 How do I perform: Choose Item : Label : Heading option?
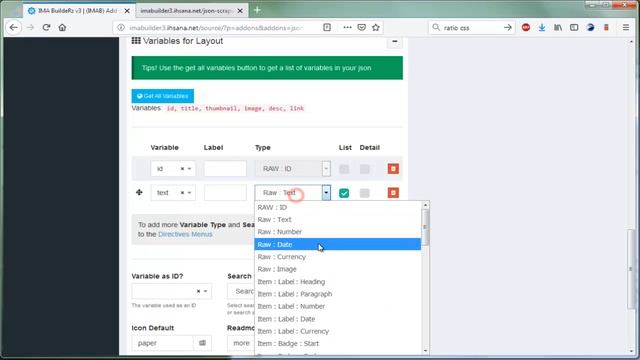[x=338, y=282]
